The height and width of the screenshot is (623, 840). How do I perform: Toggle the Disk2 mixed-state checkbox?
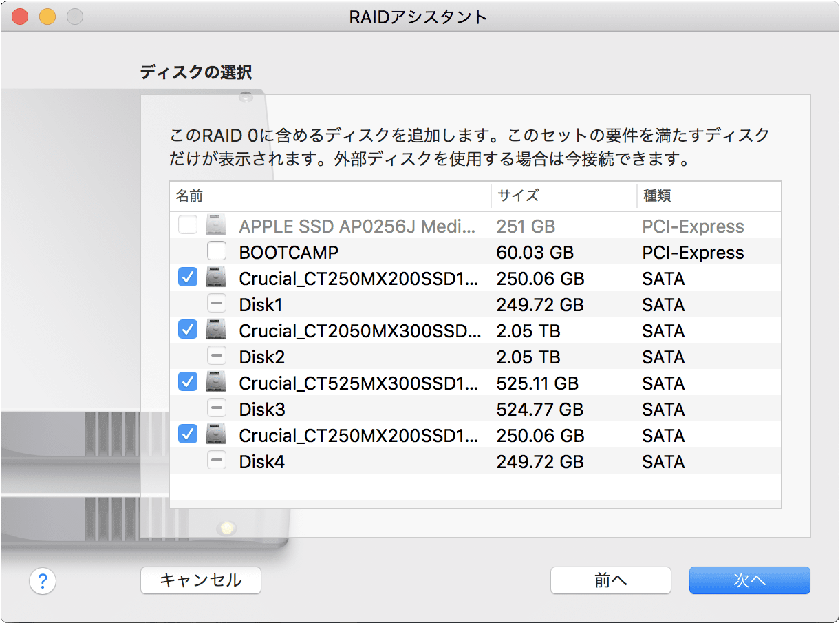coord(217,356)
